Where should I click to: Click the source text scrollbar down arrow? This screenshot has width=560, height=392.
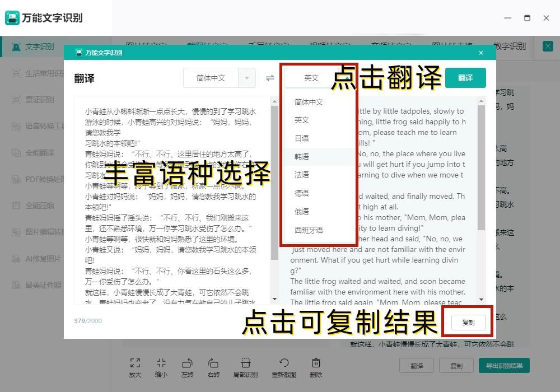tap(274, 299)
